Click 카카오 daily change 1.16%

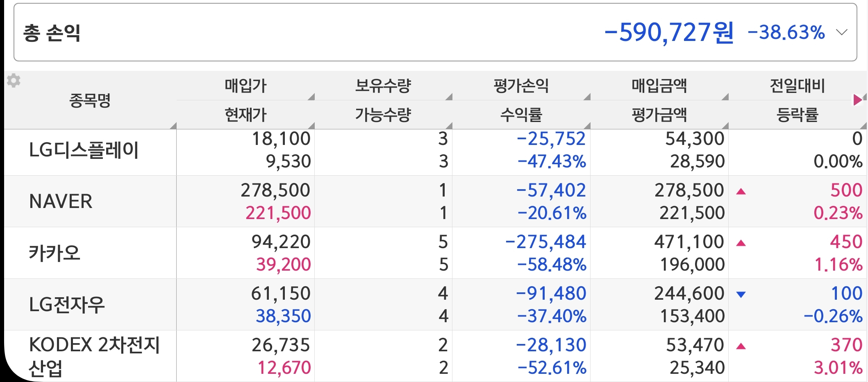pos(838,264)
